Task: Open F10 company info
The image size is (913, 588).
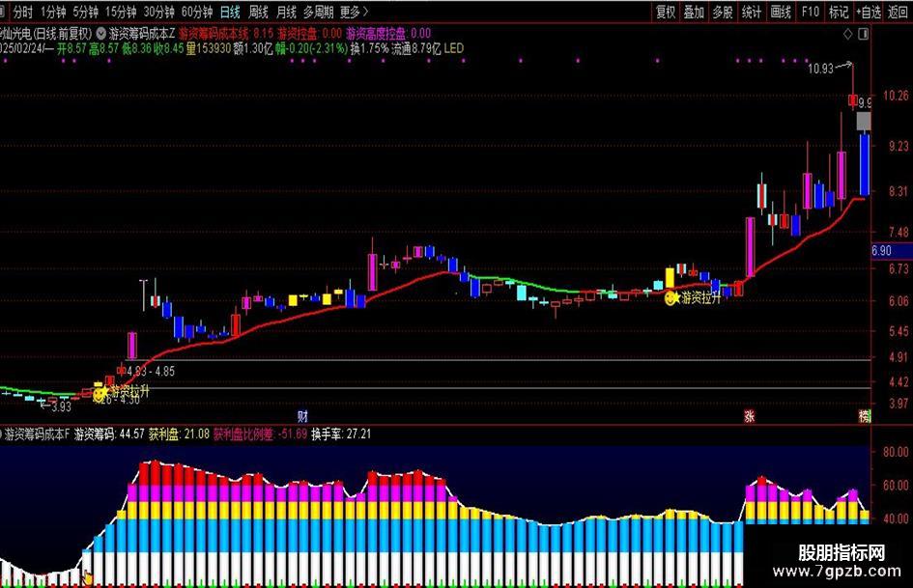Action: pyautogui.click(x=810, y=12)
